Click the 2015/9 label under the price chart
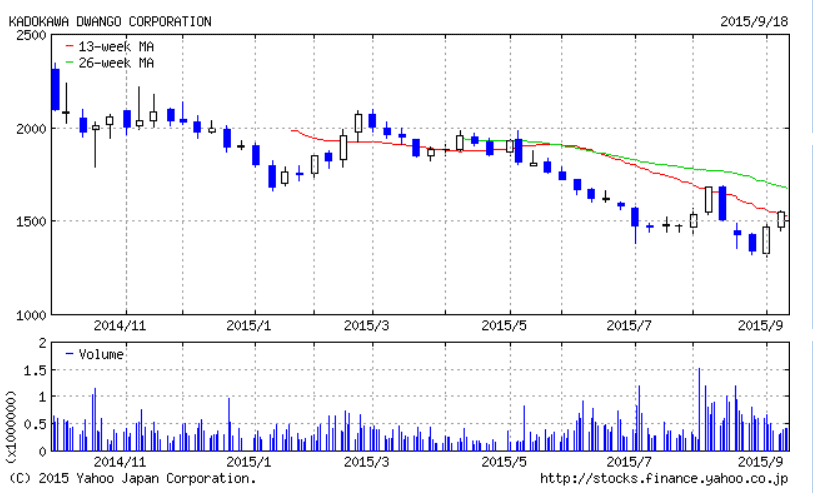The height and width of the screenshot is (493, 813). pos(759,326)
